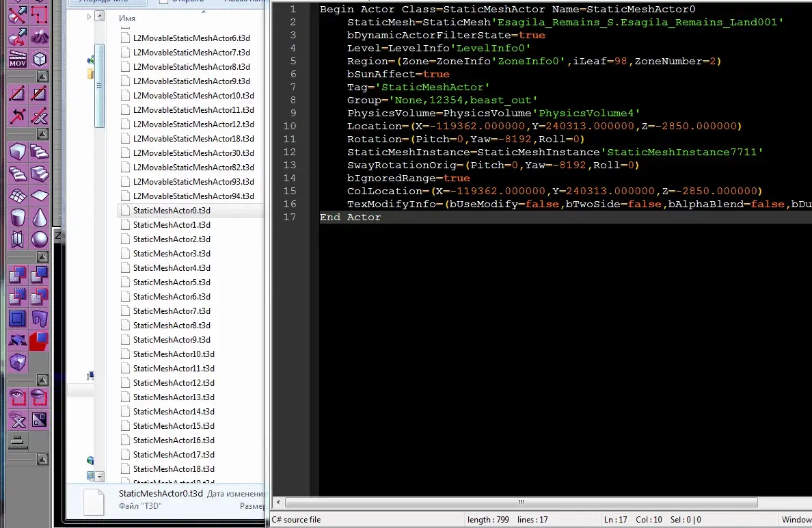Select the Curved Staircase builder

pyautogui.click(x=40, y=151)
